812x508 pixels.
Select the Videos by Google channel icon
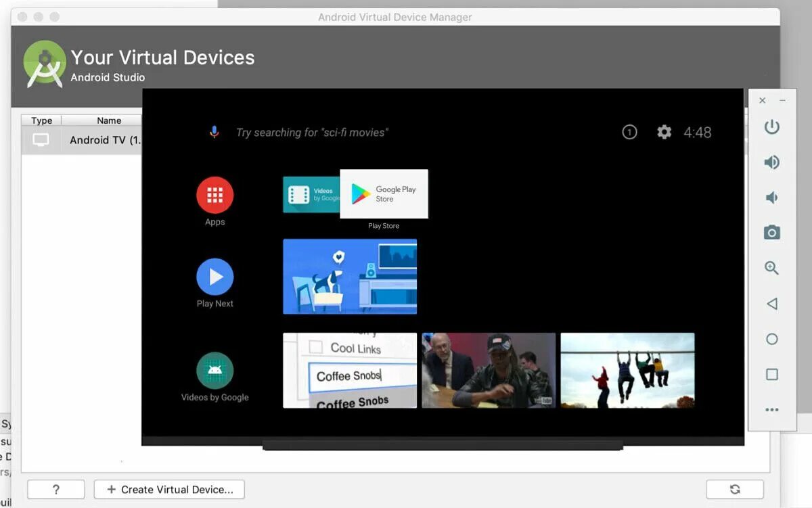[x=215, y=371]
